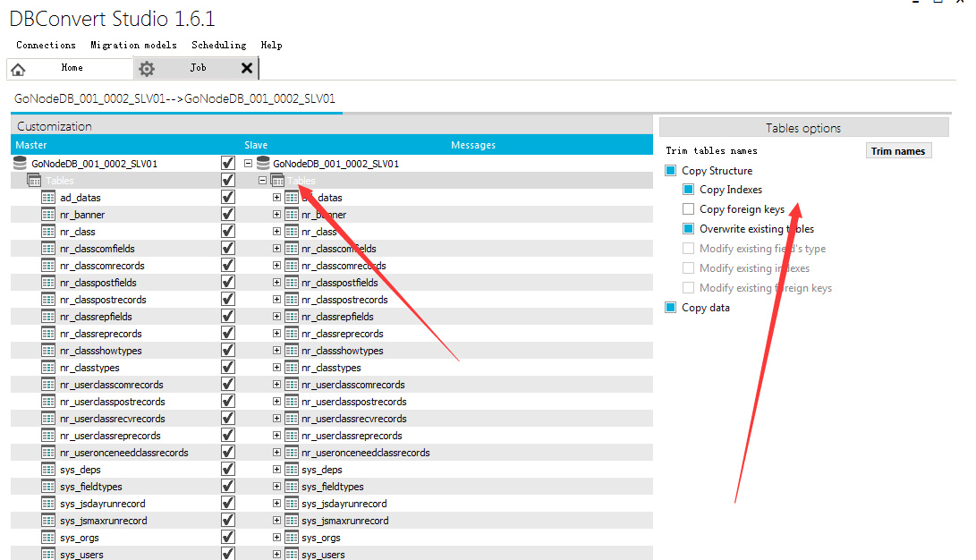Click the Slave nr_classpostrecords table icon
The height and width of the screenshot is (560, 976).
click(292, 300)
